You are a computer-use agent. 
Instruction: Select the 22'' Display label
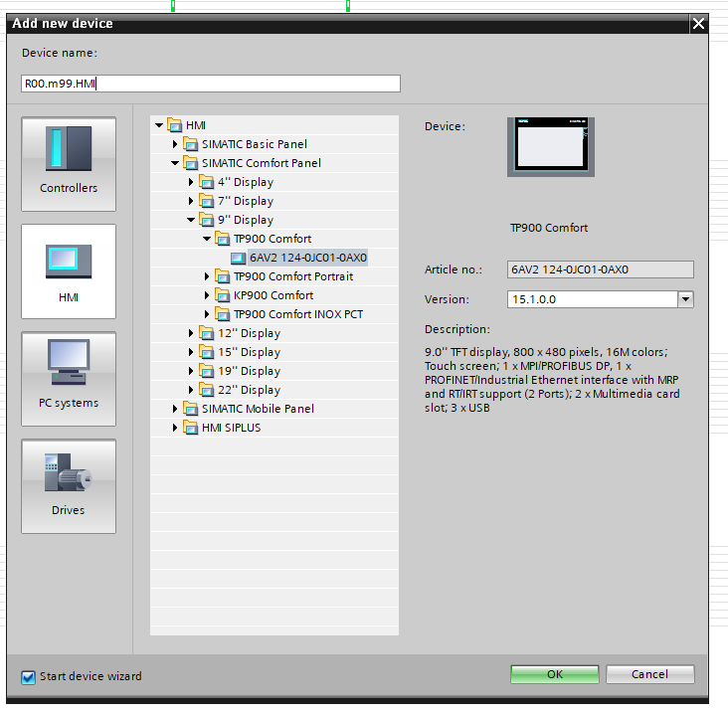[x=250, y=390]
